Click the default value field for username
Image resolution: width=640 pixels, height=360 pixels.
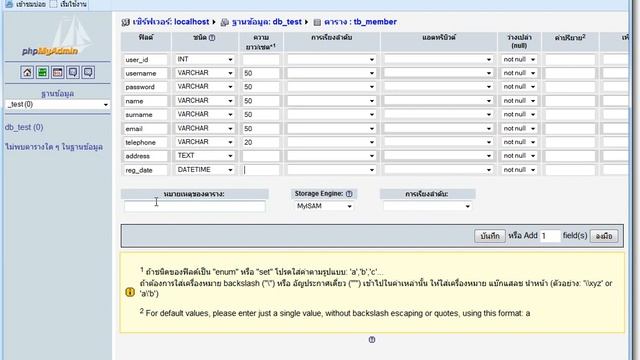[570, 73]
